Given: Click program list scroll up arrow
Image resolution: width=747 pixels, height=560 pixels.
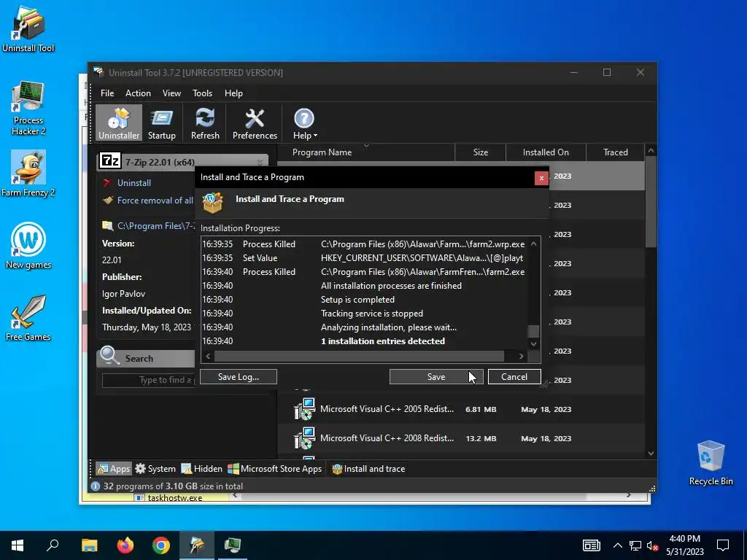Looking at the screenshot, I should (651, 150).
